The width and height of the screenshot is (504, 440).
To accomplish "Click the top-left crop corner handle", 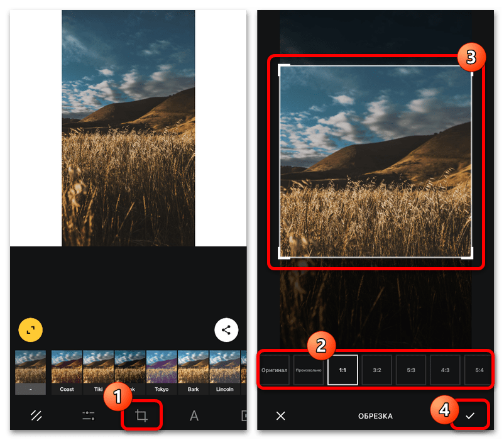I will pos(281,67).
